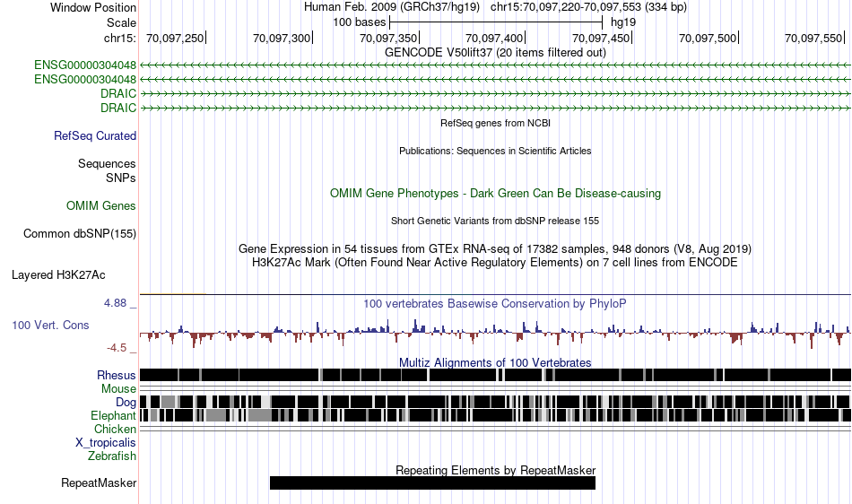Click the Human Feb. 2009 (GRCh37/hg19) text
The image size is (852, 504).
click(392, 7)
